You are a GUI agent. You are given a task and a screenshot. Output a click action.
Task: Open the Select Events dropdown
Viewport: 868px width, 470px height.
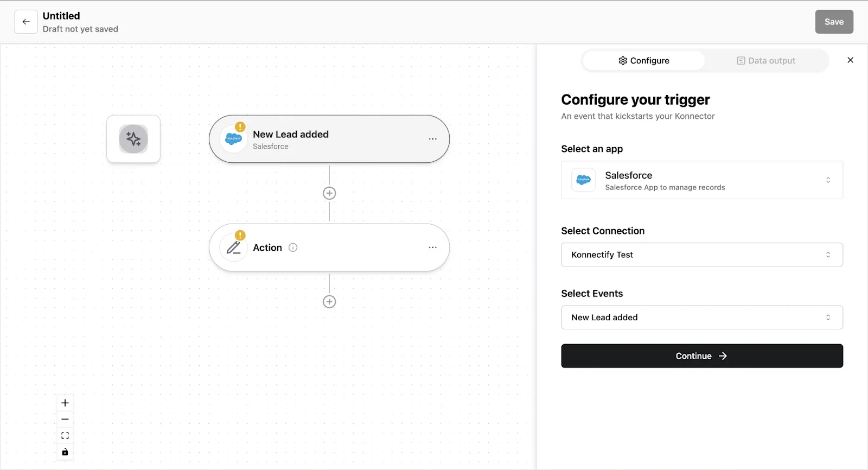point(702,317)
